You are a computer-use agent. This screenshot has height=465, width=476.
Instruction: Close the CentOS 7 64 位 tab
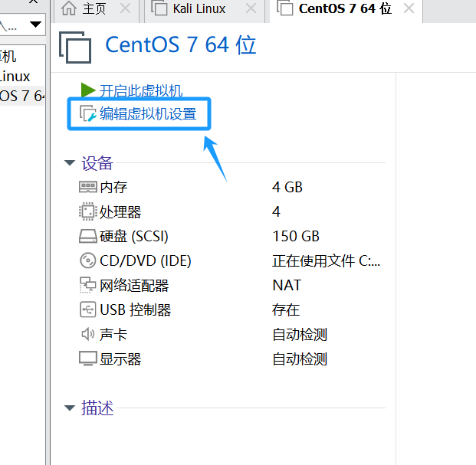coord(409,9)
